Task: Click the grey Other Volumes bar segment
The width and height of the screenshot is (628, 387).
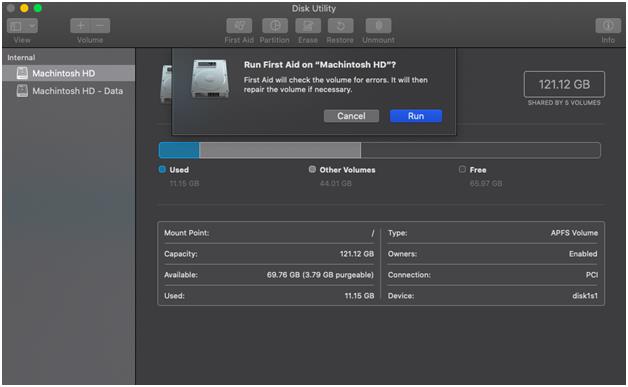Action: click(x=280, y=150)
